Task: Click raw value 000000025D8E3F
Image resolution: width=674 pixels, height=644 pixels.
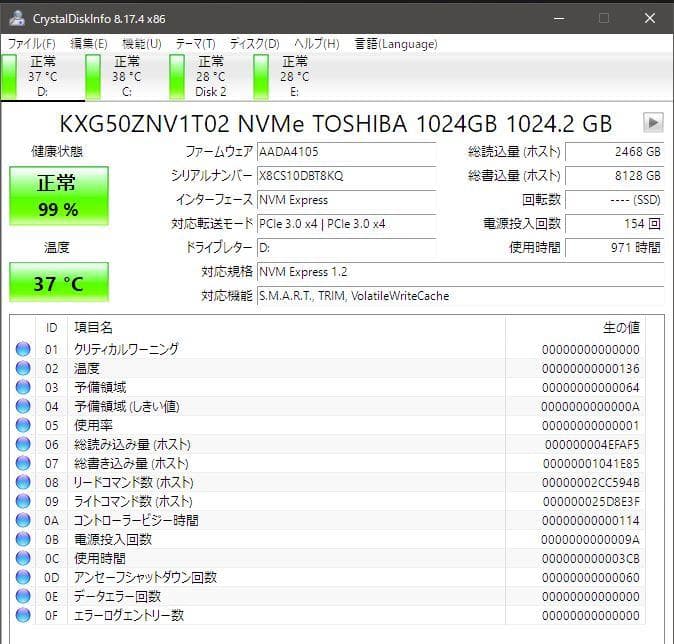Action: [x=591, y=501]
